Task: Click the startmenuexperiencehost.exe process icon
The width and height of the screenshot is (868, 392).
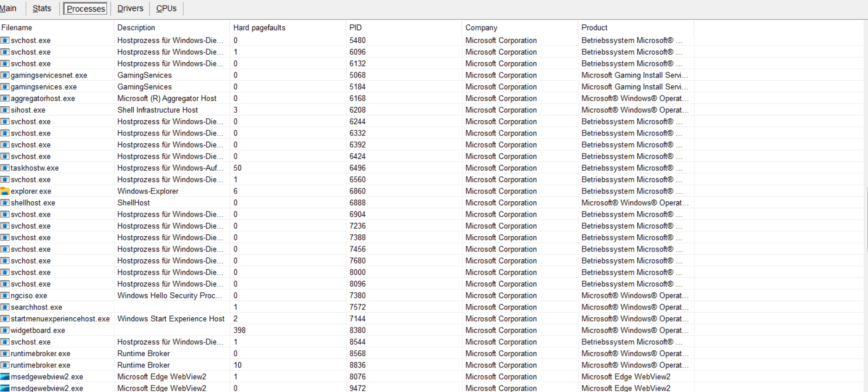Action: (x=5, y=319)
